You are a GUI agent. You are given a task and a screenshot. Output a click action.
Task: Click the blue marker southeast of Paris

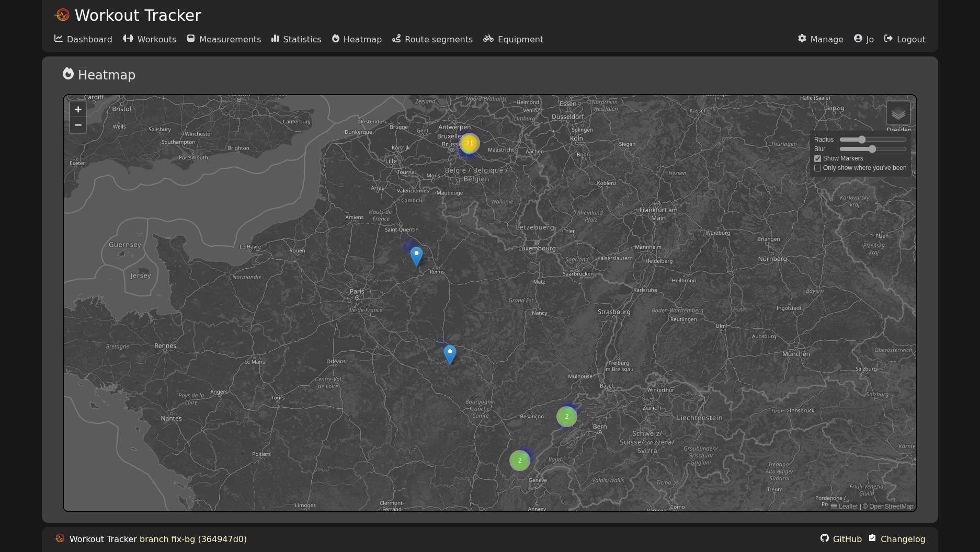coord(450,354)
